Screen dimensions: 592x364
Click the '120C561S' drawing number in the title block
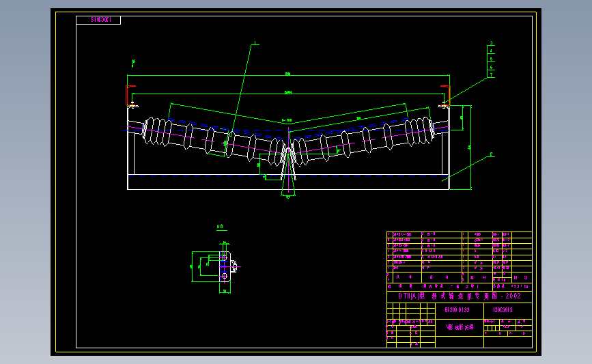503,310
